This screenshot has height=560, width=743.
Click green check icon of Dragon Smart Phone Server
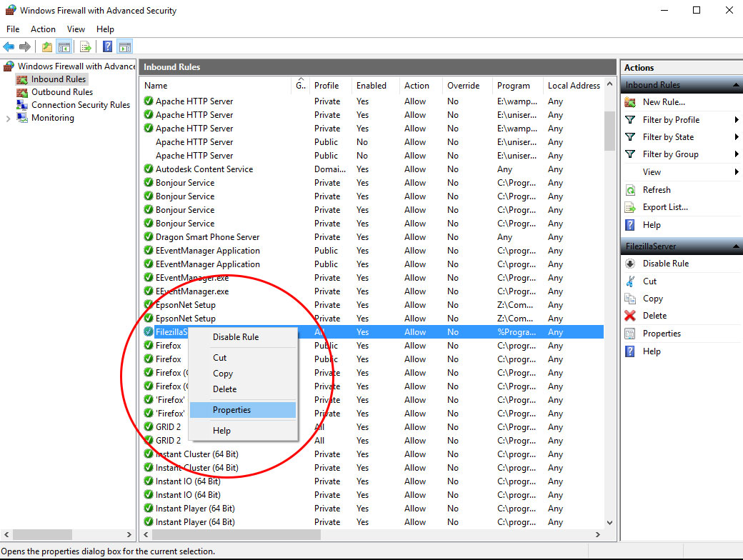click(x=149, y=236)
